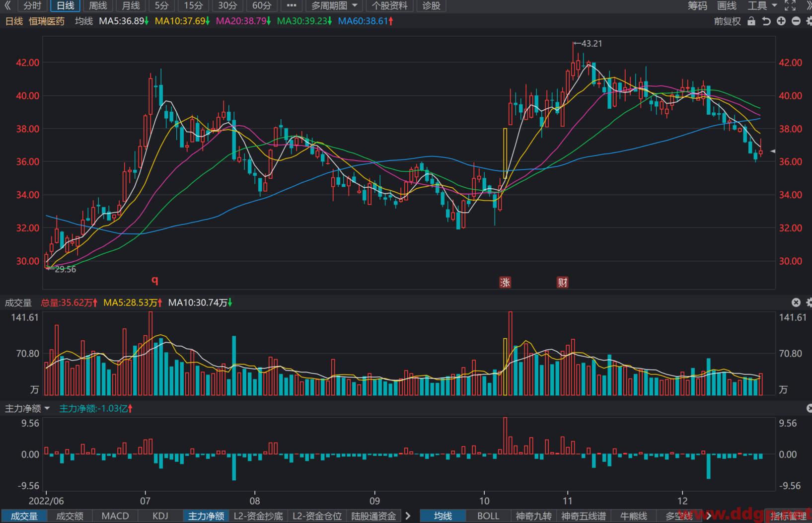812x523 pixels.
Task: Enable the BOLL overlay indicator
Action: (488, 516)
